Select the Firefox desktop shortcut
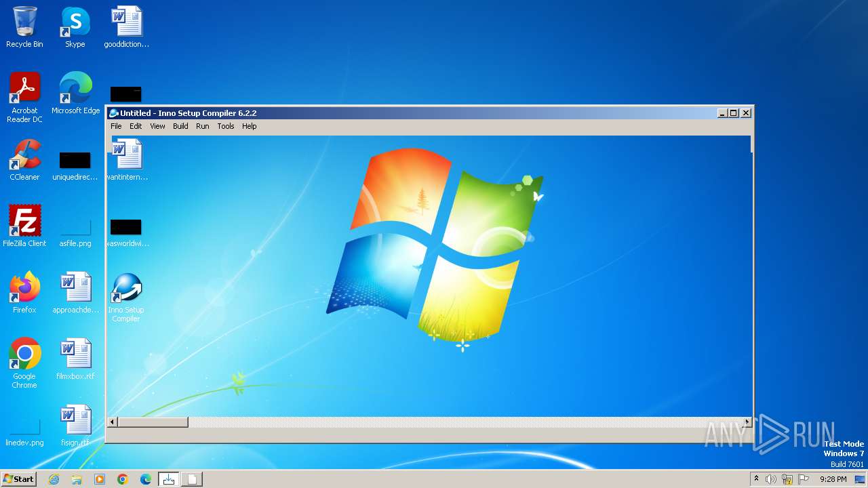The height and width of the screenshot is (488, 868). click(24, 293)
